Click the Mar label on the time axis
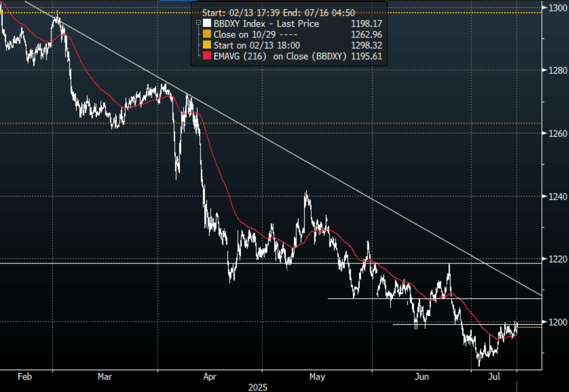Viewport: 569px width, 392px height. tap(105, 377)
